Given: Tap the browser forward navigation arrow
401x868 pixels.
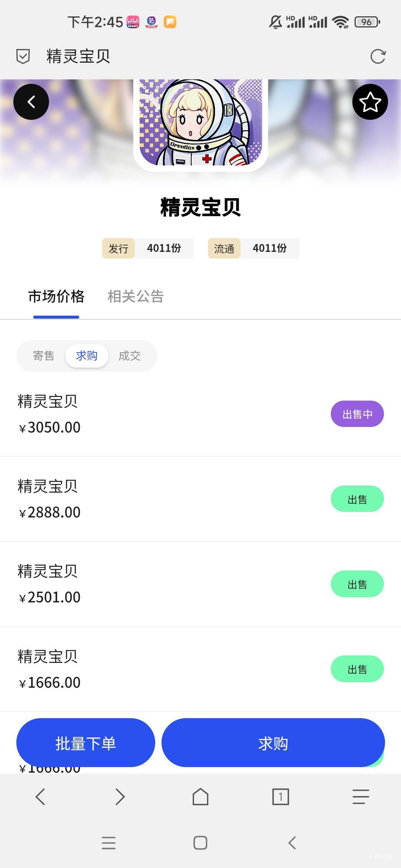Looking at the screenshot, I should 120,796.
